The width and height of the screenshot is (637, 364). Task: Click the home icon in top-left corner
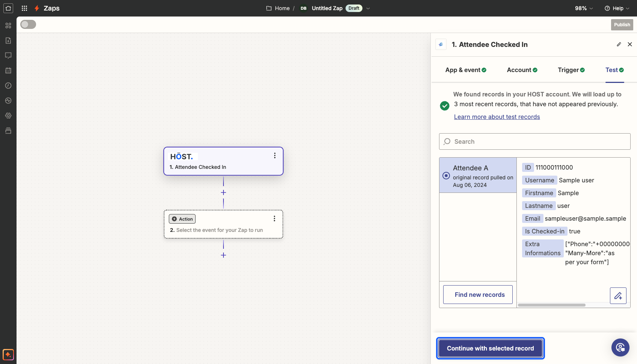pos(8,8)
